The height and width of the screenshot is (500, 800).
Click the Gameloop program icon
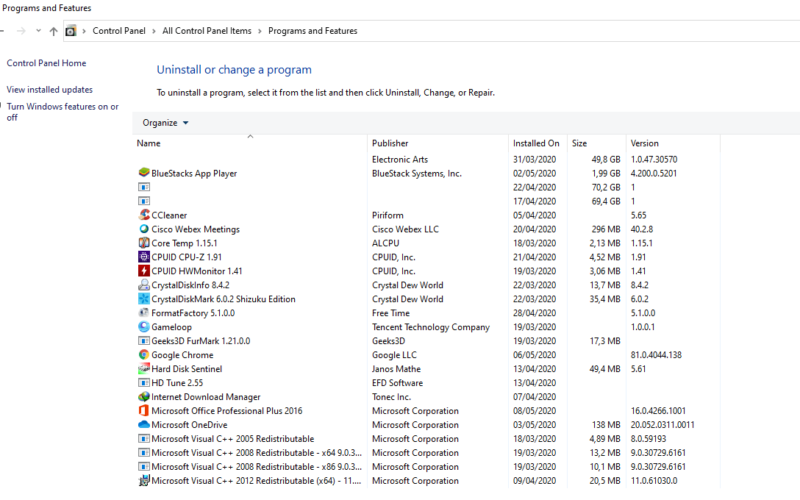pyautogui.click(x=144, y=327)
